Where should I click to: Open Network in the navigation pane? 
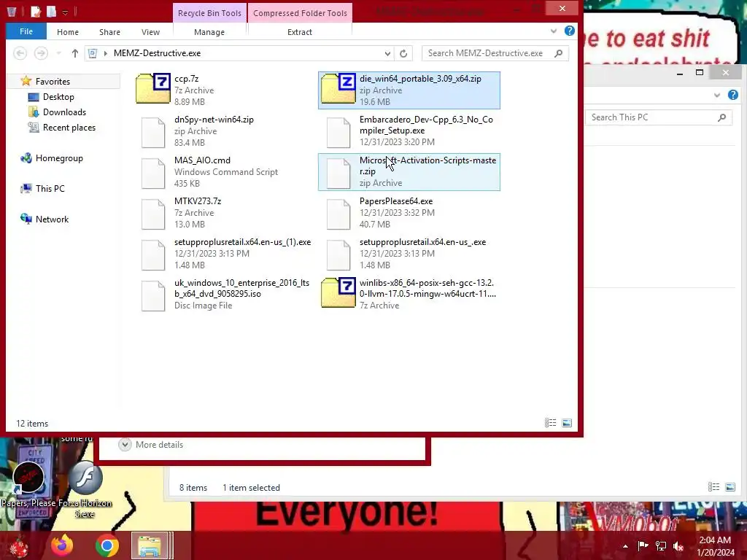click(52, 219)
